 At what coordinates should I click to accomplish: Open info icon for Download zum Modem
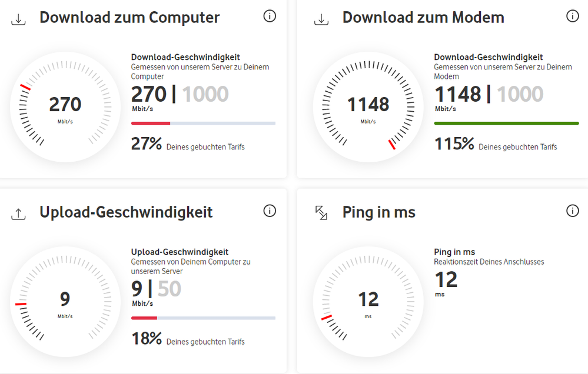click(572, 16)
